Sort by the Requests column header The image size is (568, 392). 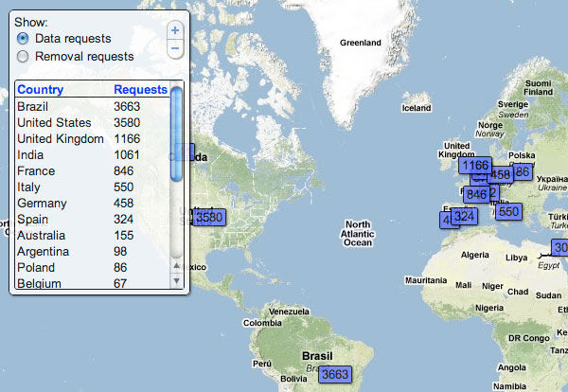point(140,90)
